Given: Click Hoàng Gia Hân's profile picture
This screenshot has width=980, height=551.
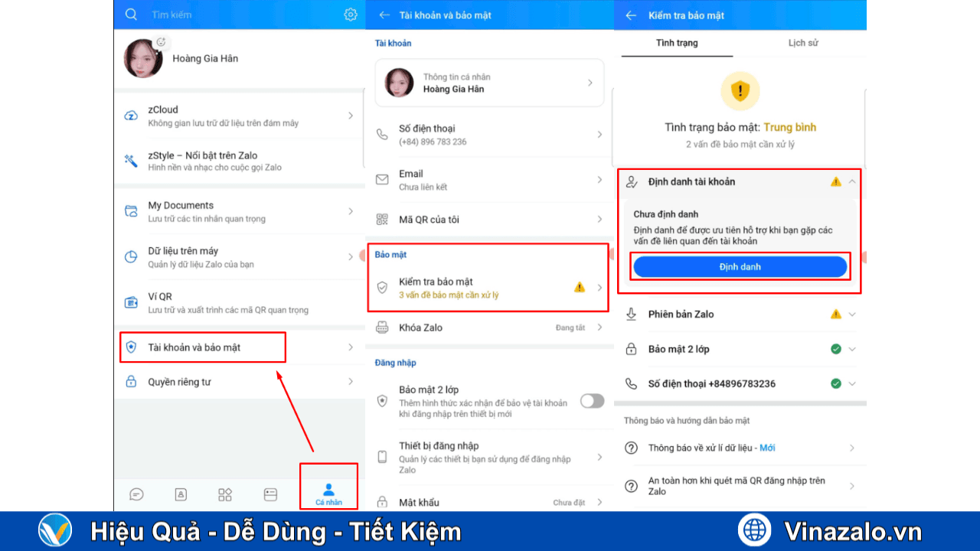Looking at the screenshot, I should [144, 58].
